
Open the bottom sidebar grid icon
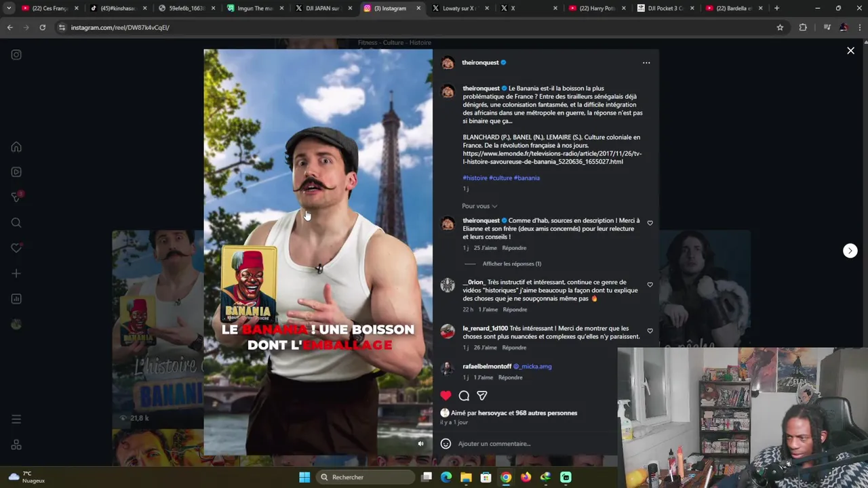click(16, 445)
